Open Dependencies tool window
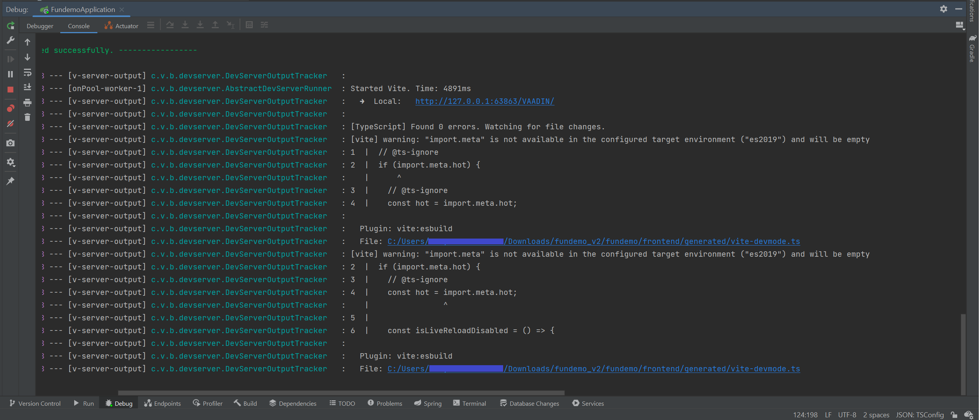 tap(293, 403)
